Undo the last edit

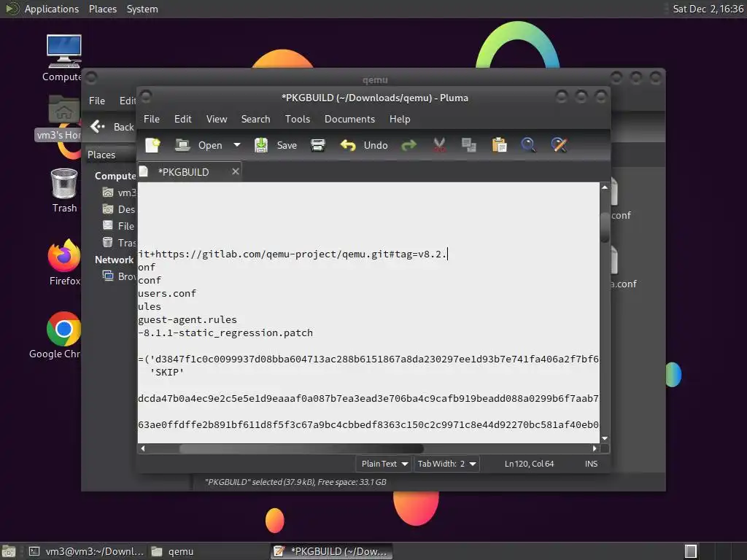coord(365,145)
